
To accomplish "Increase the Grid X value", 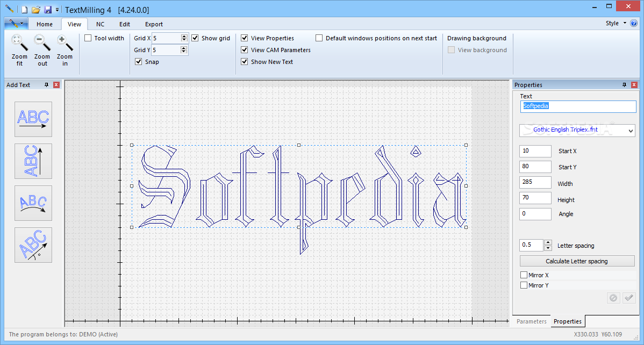I will point(184,36).
